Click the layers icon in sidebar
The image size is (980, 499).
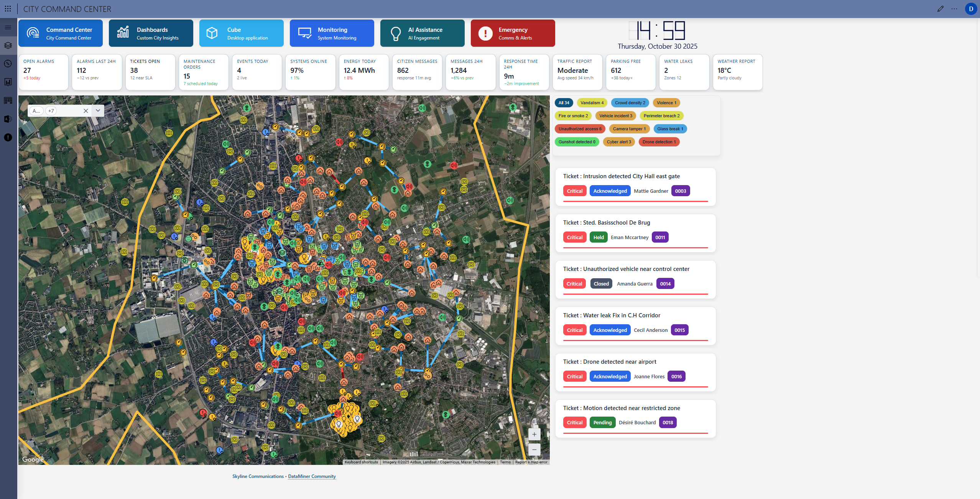click(x=8, y=45)
